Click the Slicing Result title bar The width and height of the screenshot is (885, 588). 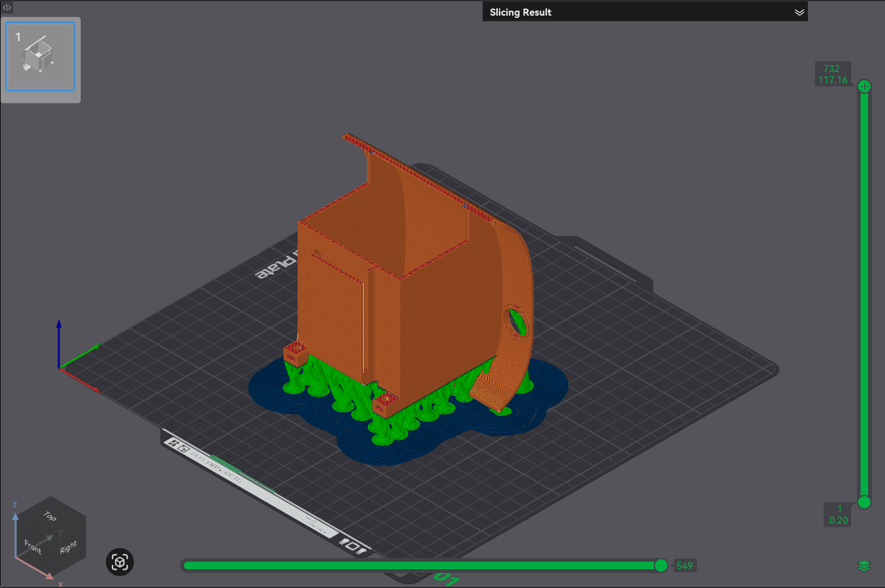click(x=520, y=11)
